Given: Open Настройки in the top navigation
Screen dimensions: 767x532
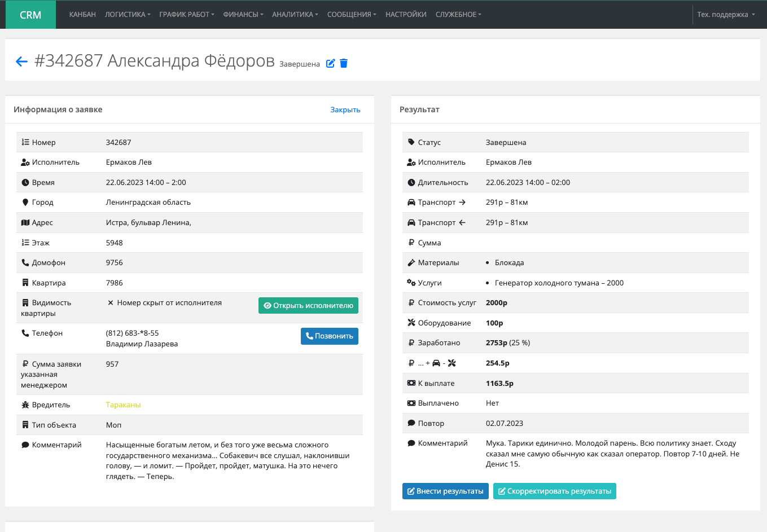Looking at the screenshot, I should point(406,15).
